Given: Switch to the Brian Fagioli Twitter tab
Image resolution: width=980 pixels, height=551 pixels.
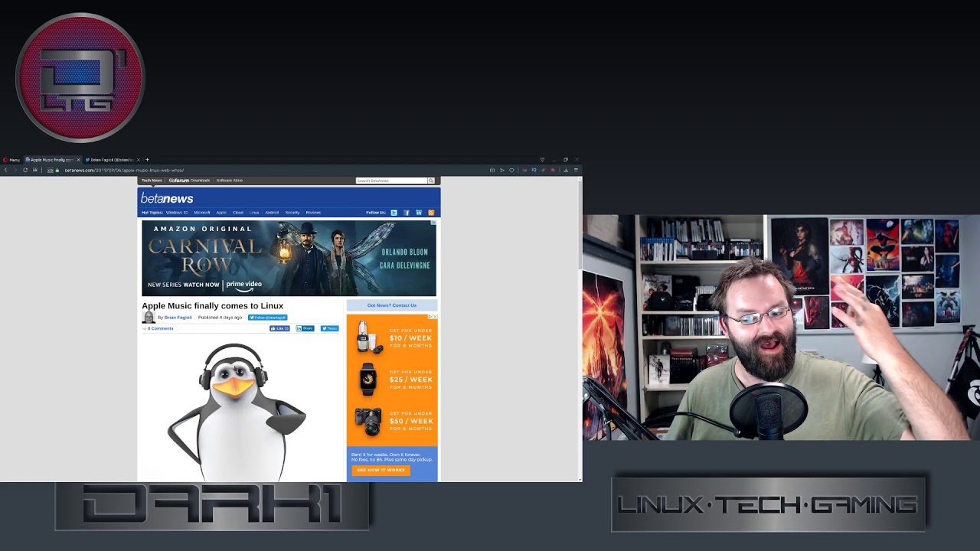Looking at the screenshot, I should pos(111,160).
